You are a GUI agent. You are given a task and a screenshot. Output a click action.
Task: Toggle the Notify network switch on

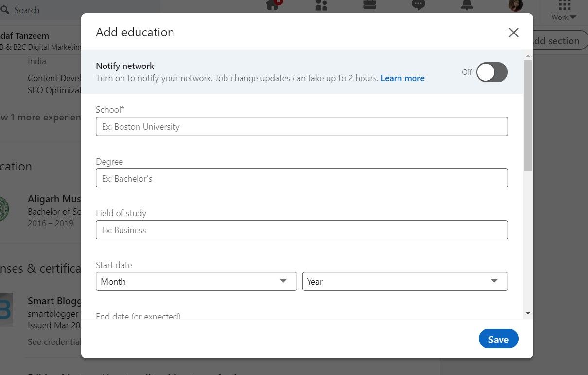[x=492, y=72]
